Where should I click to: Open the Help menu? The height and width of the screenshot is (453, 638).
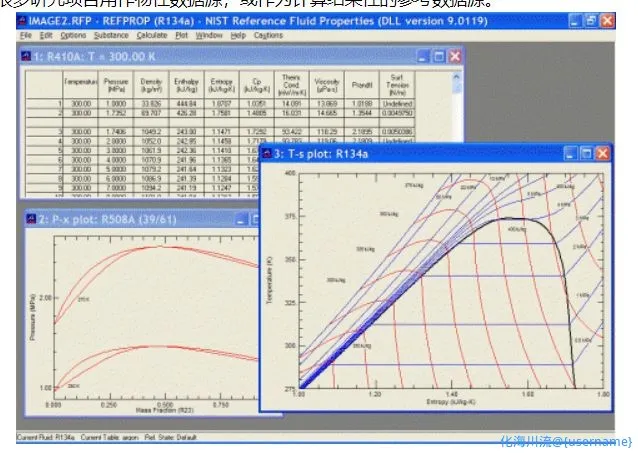(238, 35)
